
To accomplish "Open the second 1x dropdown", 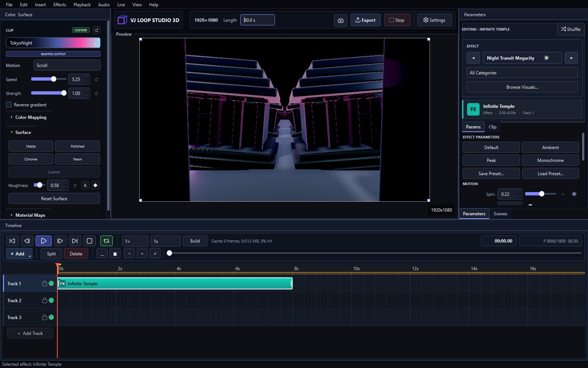I will pyautogui.click(x=165, y=241).
